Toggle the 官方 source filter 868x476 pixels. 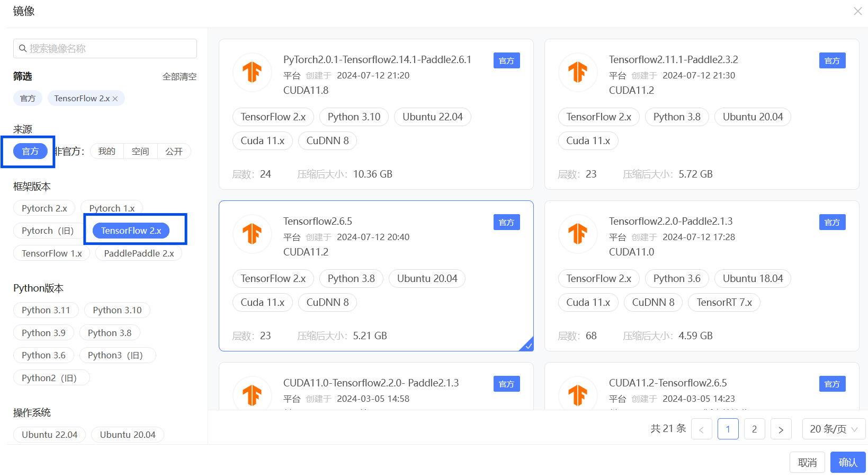[x=30, y=152]
